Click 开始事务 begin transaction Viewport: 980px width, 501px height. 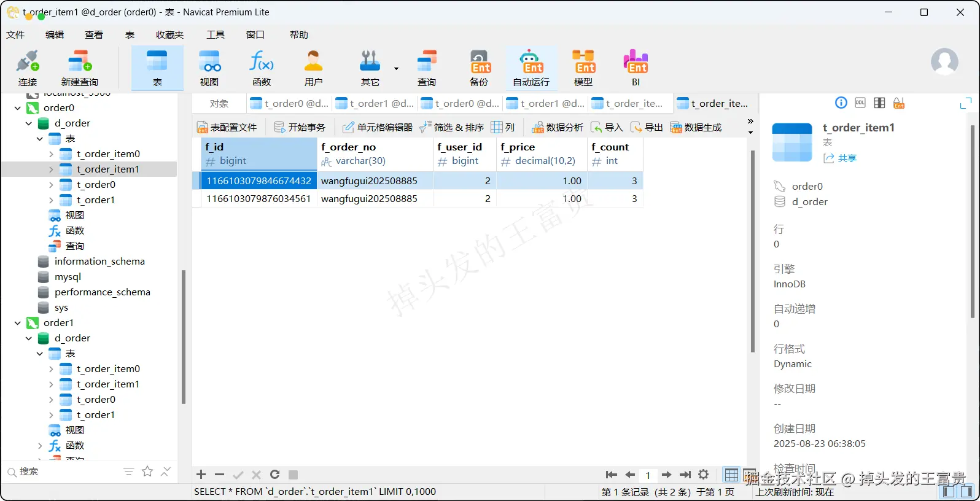300,127
